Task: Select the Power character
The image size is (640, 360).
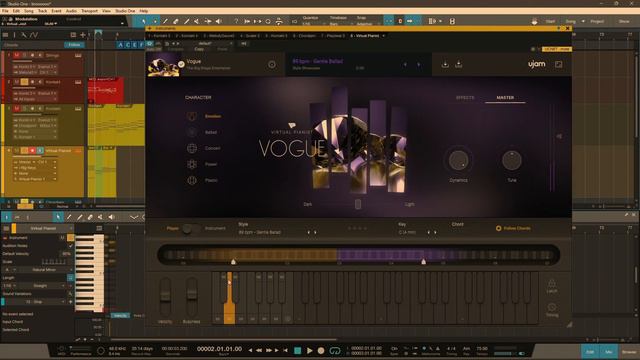Action: pyautogui.click(x=211, y=164)
